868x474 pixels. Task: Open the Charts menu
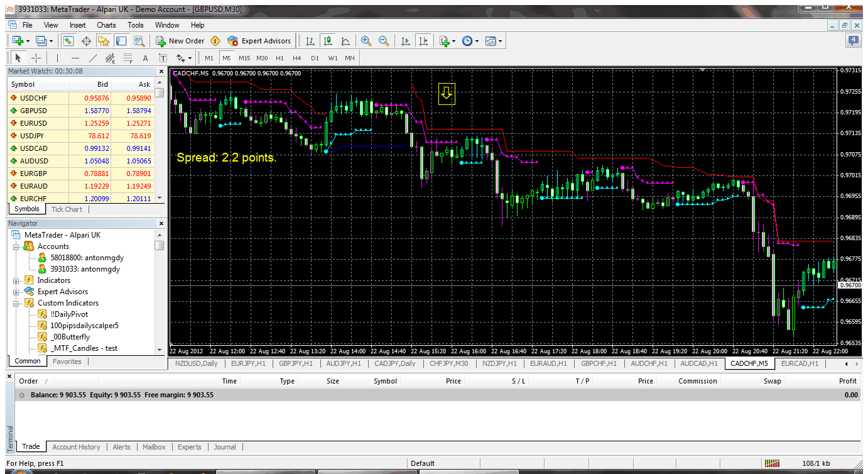pyautogui.click(x=106, y=25)
